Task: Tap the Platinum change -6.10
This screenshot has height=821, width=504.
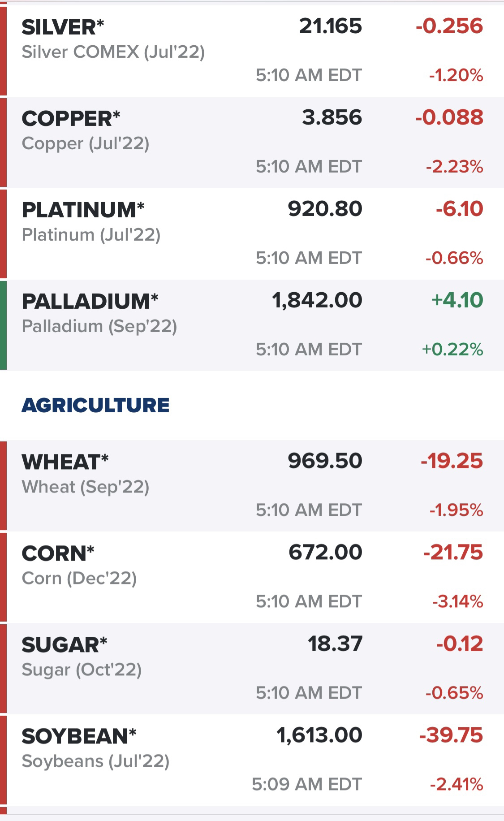Action: click(460, 209)
